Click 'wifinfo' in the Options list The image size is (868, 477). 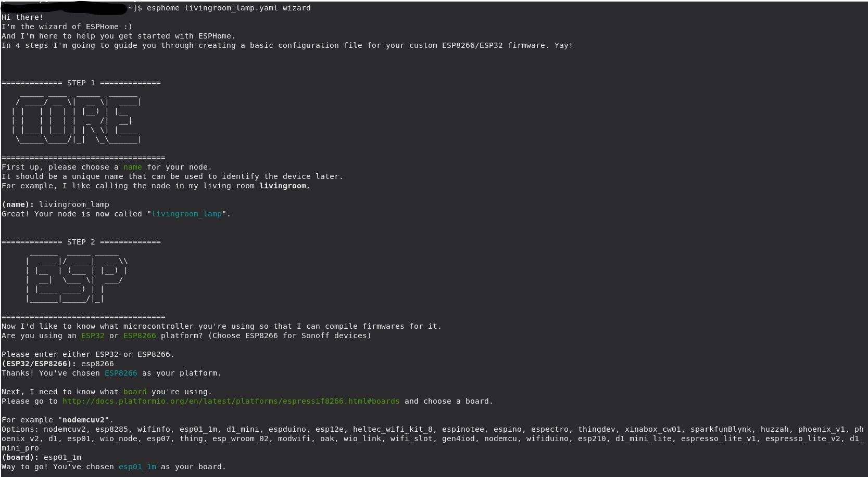(x=154, y=429)
